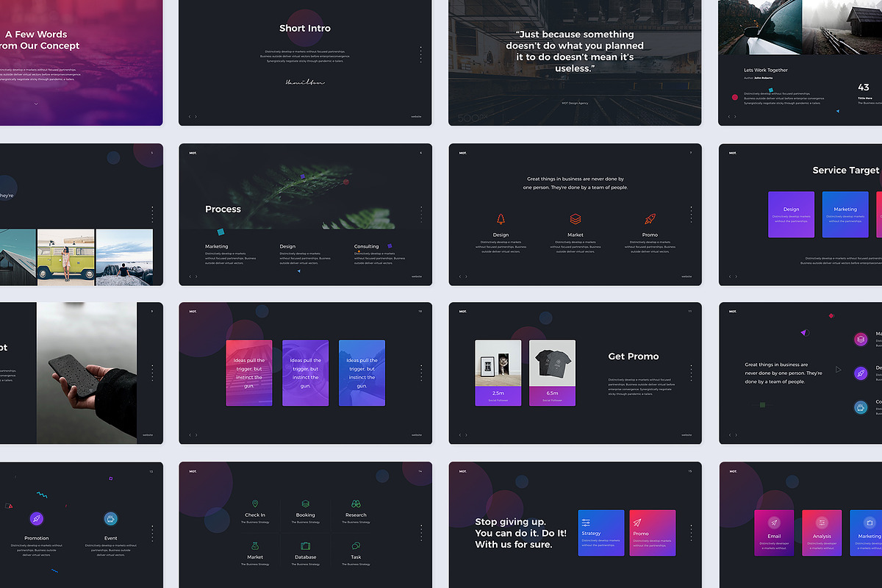Click the website link on Short Intro slide
The image size is (882, 588).
417,116
